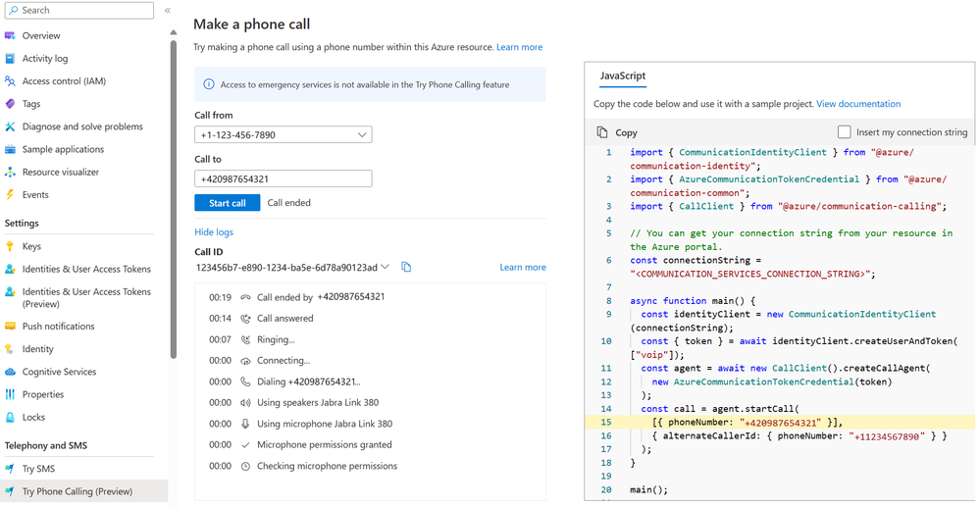Click the Cognitive Services cloud icon
This screenshot has height=508, width=980.
10,372
